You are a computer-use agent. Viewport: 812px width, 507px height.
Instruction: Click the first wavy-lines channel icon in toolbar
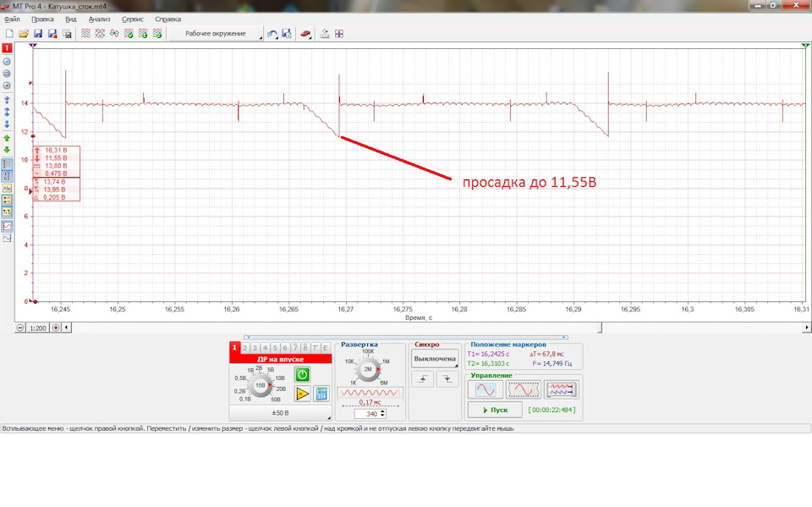[86, 34]
